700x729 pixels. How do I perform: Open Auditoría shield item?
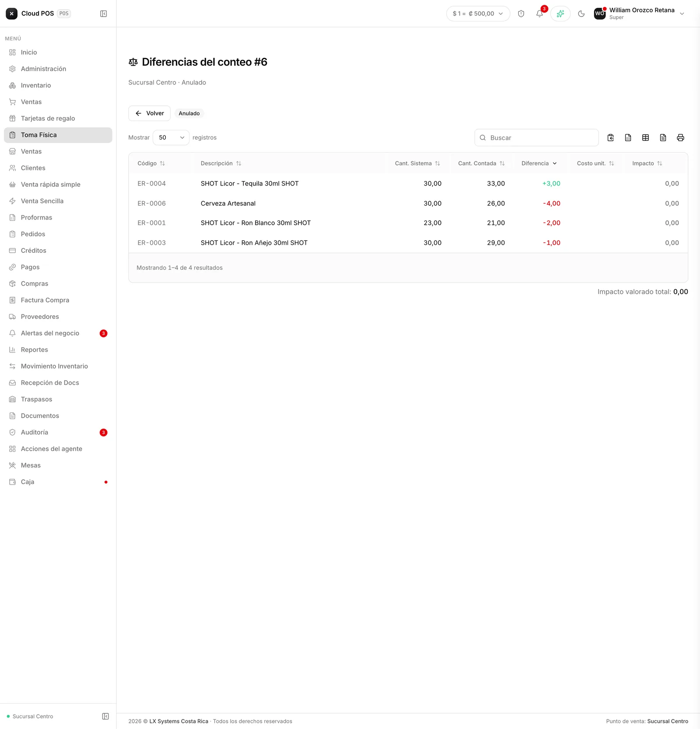58,432
